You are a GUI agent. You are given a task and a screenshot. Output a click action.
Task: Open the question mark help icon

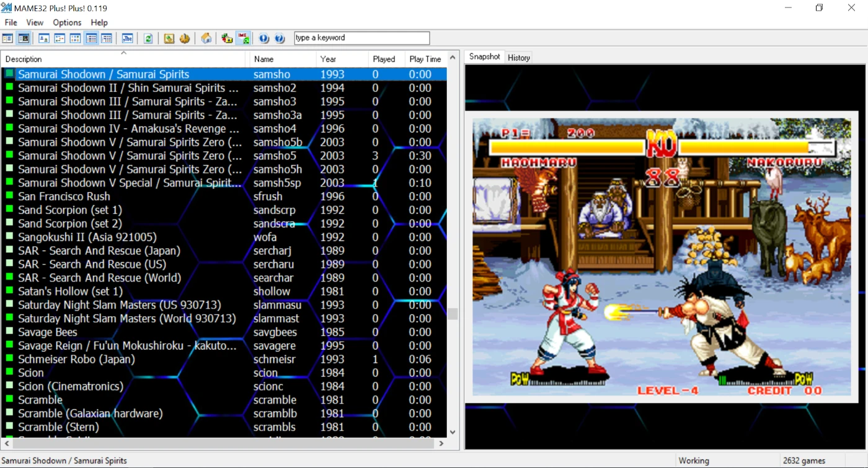[280, 38]
